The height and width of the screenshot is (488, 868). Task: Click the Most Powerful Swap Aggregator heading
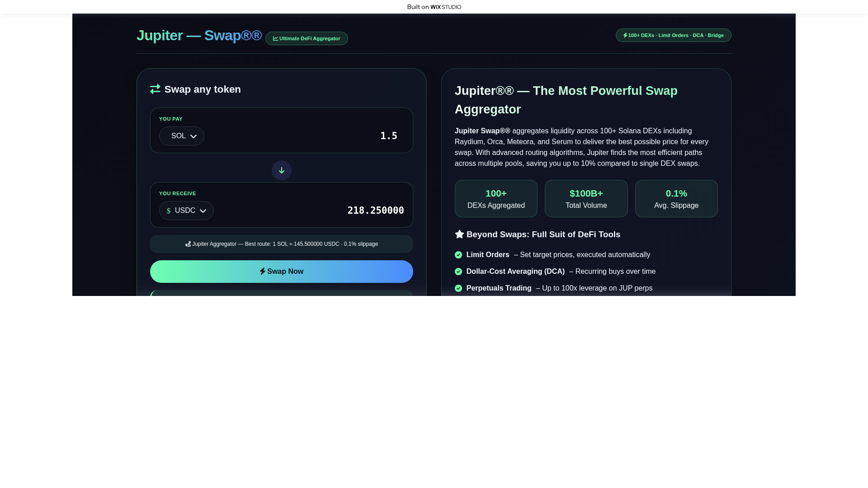(566, 100)
